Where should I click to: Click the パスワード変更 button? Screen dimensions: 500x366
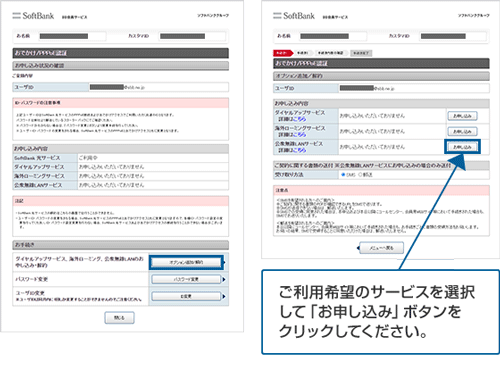(186, 279)
